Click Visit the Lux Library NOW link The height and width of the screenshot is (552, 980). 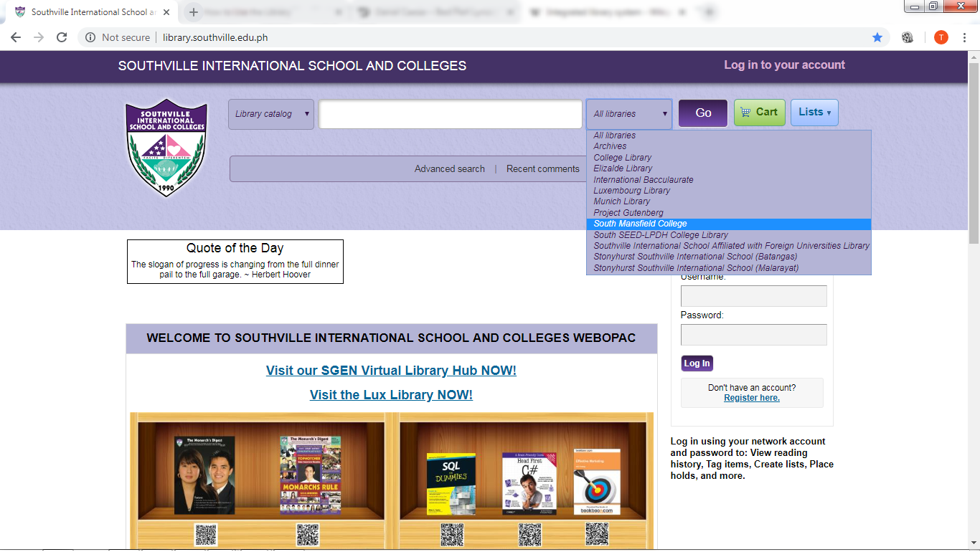pyautogui.click(x=391, y=395)
